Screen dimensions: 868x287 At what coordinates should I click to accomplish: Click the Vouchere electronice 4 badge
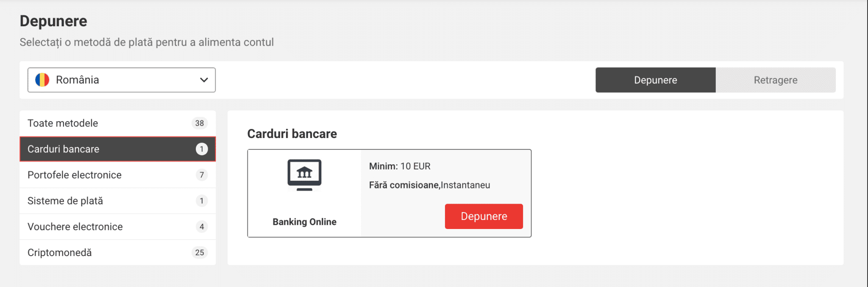(x=202, y=226)
